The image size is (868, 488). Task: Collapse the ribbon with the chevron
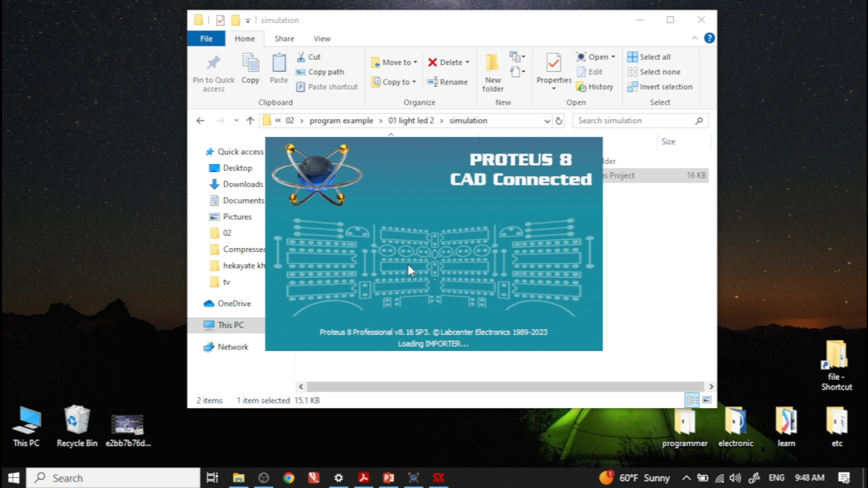[x=694, y=38]
